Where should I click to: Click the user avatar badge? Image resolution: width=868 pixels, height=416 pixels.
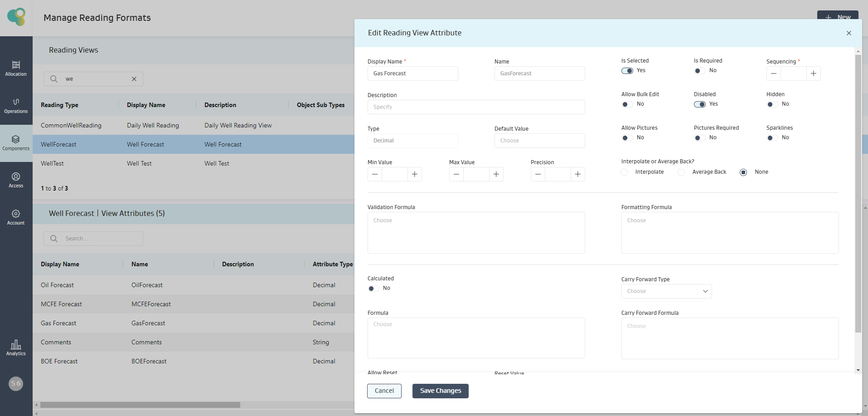16,384
